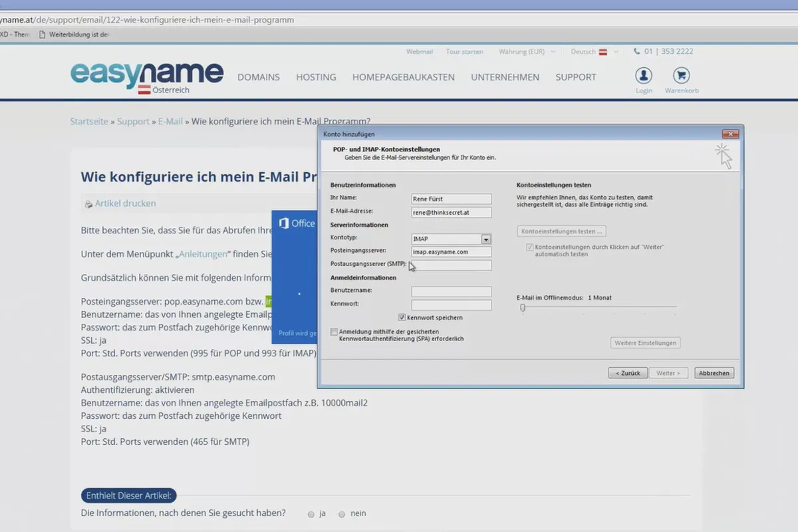Click the Ihr Name field

click(452, 199)
